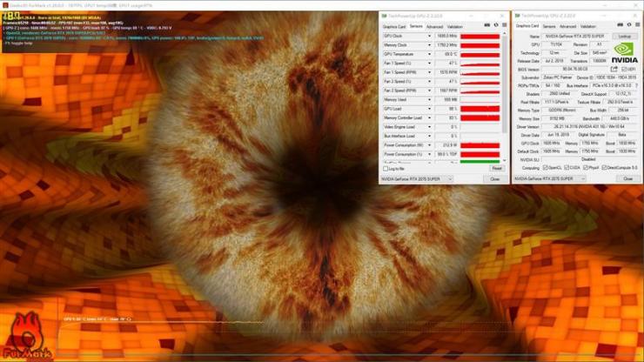The height and width of the screenshot is (362, 644).
Task: Open the Memory Clock sensor dropdown arrow
Action: pyautogui.click(x=430, y=45)
